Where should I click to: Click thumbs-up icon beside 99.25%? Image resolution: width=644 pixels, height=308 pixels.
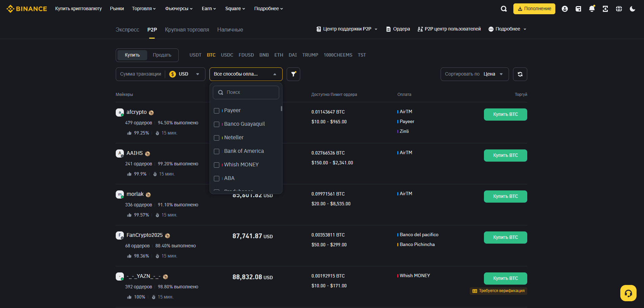pos(129,133)
